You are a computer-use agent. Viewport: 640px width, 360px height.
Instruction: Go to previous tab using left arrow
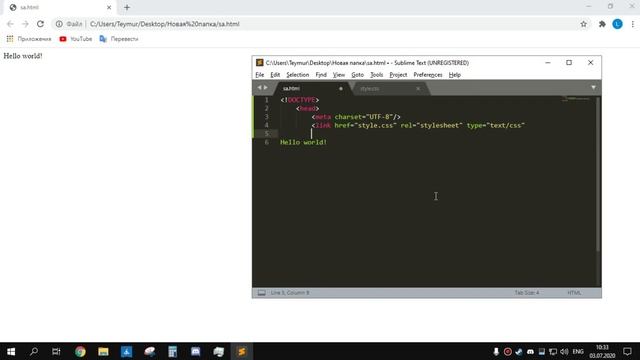[x=259, y=87]
